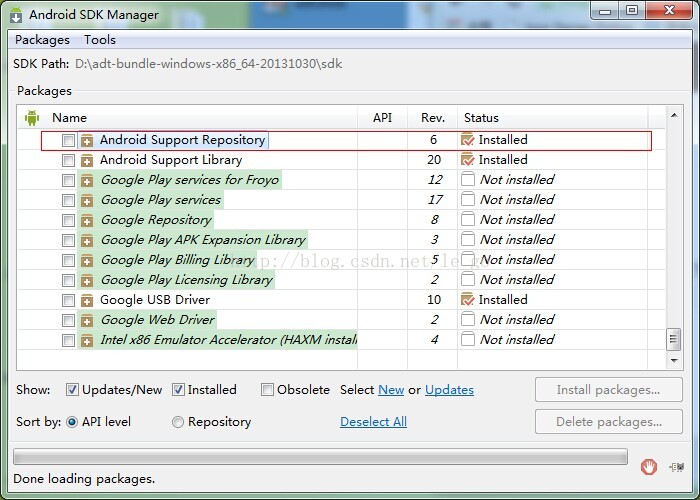
Task: Click not-installed status icon for Intel x86 Emulator Accelerator
Action: pos(467,339)
